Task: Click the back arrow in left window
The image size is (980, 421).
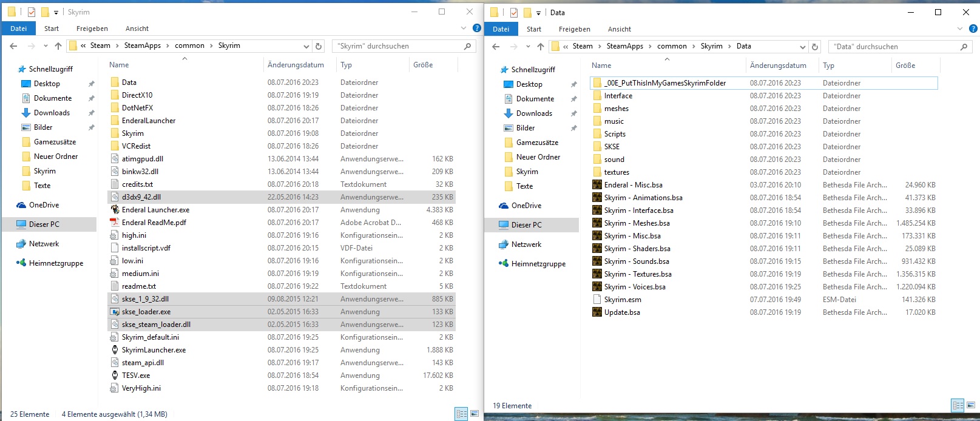Action: click(13, 46)
